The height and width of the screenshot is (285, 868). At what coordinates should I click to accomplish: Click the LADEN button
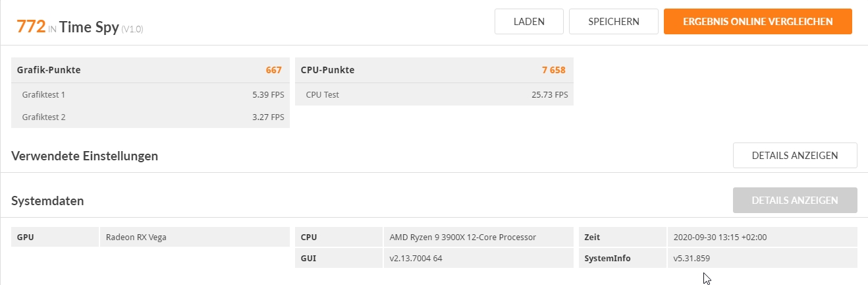coord(529,21)
